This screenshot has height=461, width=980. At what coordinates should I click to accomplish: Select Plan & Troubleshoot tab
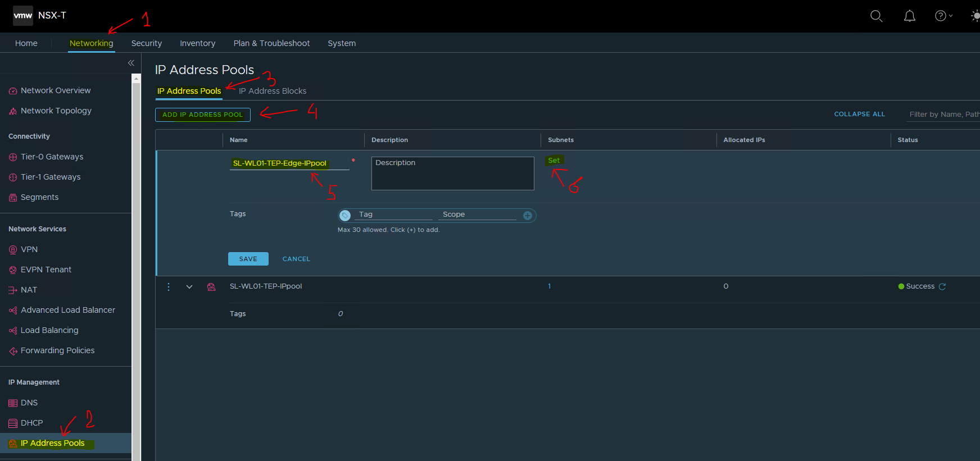[x=271, y=43]
